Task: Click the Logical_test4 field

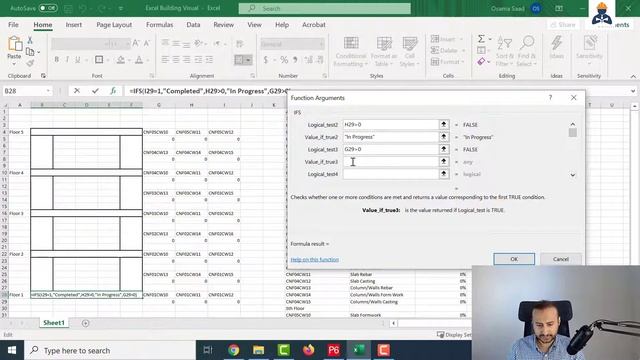Action: [x=391, y=174]
